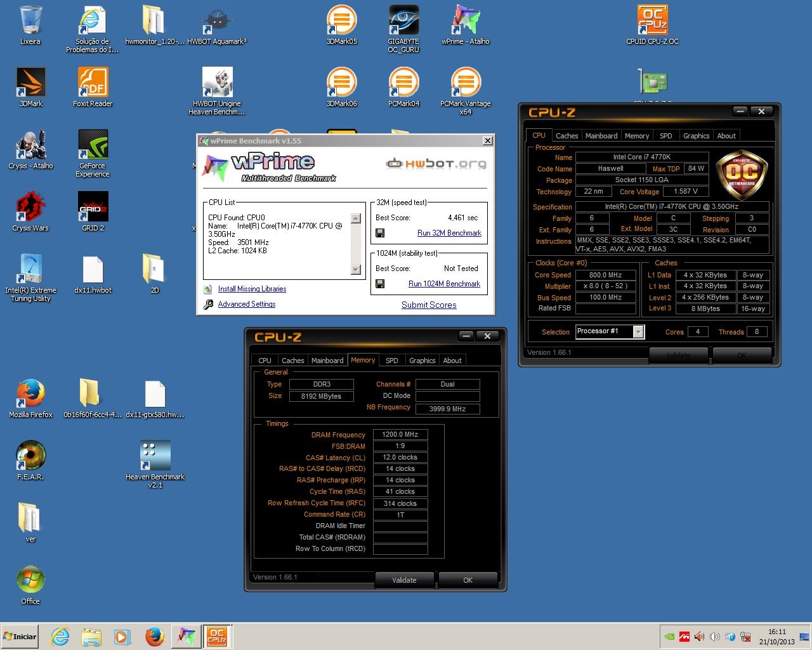This screenshot has height=650, width=812.
Task: Launch 3DMark desktop icon
Action: click(x=30, y=88)
